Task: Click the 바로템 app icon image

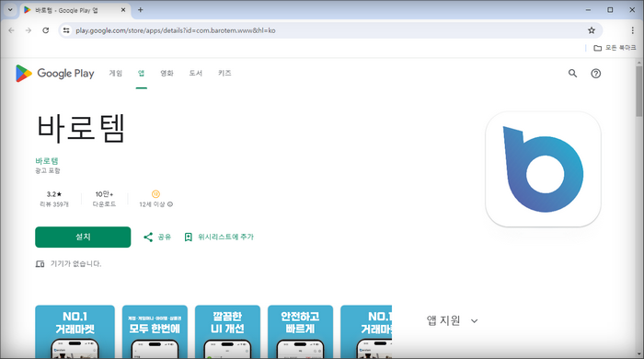Action: pos(543,169)
